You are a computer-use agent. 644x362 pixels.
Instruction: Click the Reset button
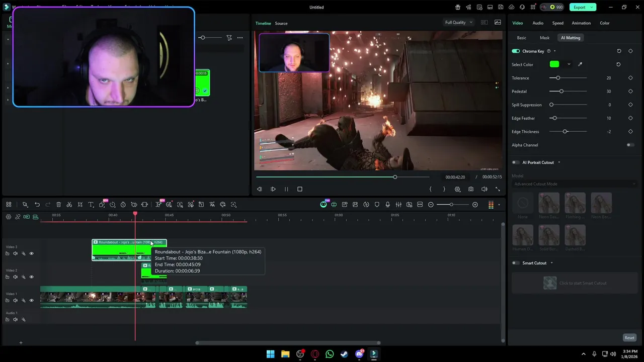point(629,338)
